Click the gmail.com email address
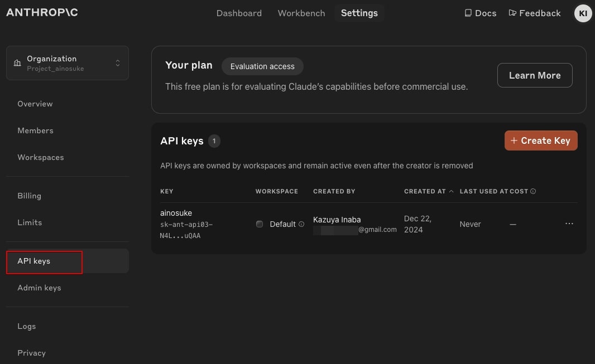This screenshot has width=595, height=364. 355,230
